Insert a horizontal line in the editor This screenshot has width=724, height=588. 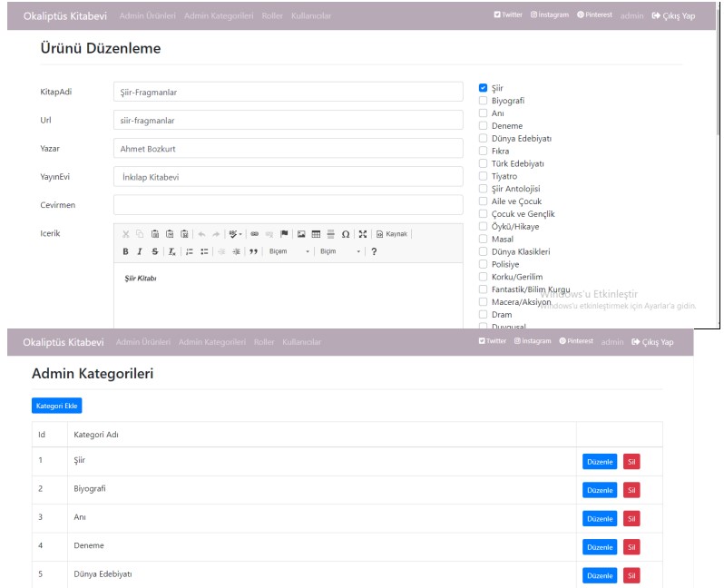coord(330,234)
